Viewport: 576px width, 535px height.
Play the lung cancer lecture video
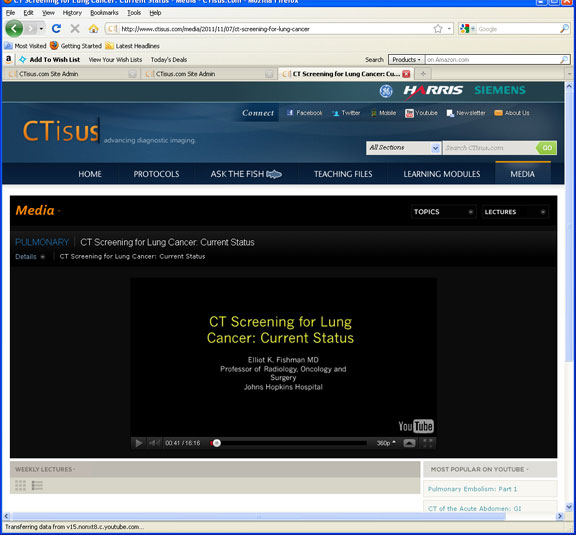click(x=138, y=443)
